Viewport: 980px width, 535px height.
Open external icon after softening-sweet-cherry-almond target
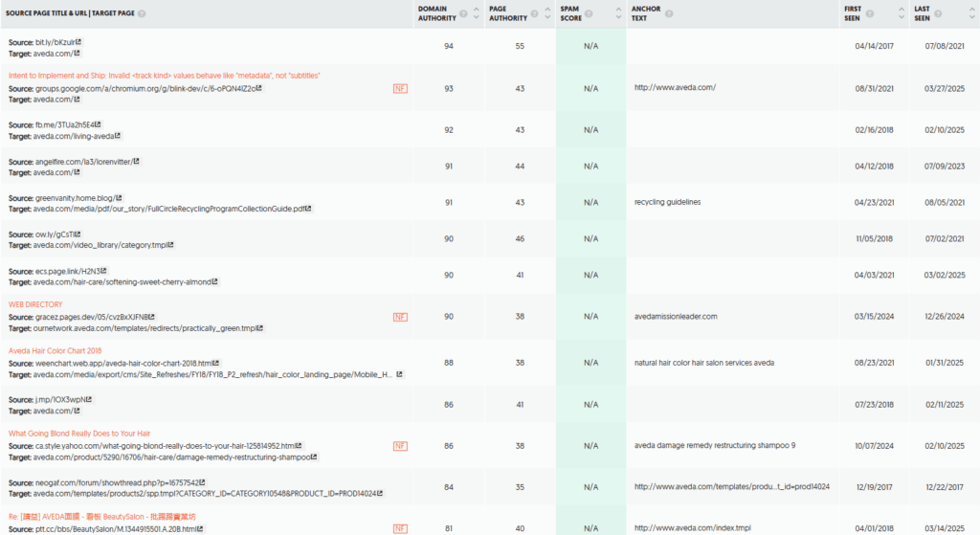(215, 281)
